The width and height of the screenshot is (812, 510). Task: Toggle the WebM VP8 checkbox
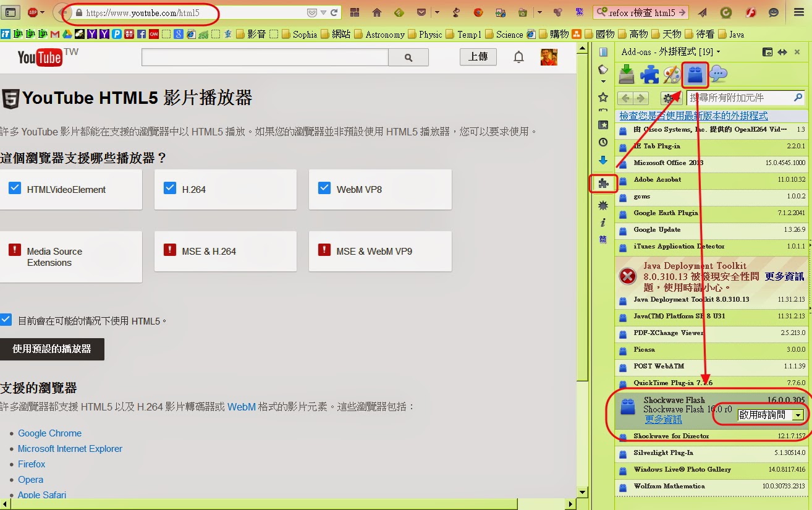pos(324,188)
